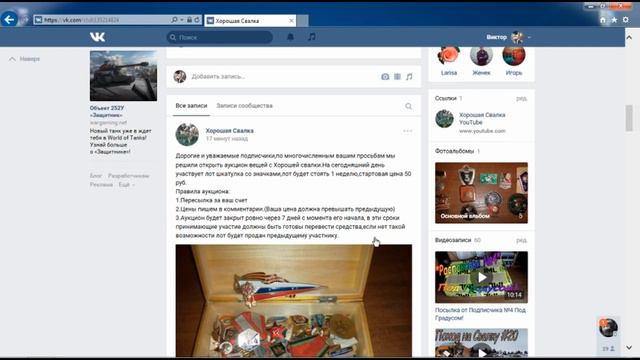Image resolution: width=640 pixels, height=360 pixels.
Task: Open the Фотоальбомы section header
Action: click(x=454, y=151)
